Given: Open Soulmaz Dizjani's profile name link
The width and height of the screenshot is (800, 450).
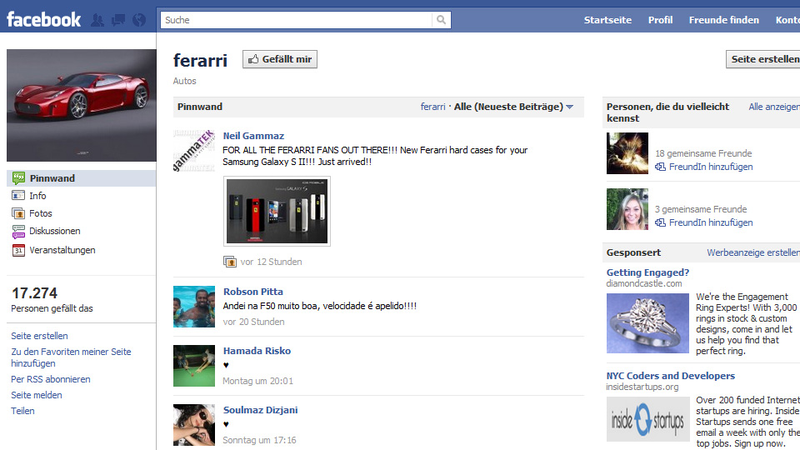Looking at the screenshot, I should 260,410.
